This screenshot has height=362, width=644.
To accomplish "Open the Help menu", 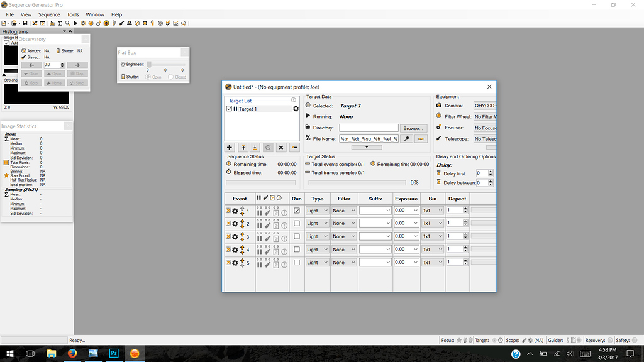I will coord(116,14).
